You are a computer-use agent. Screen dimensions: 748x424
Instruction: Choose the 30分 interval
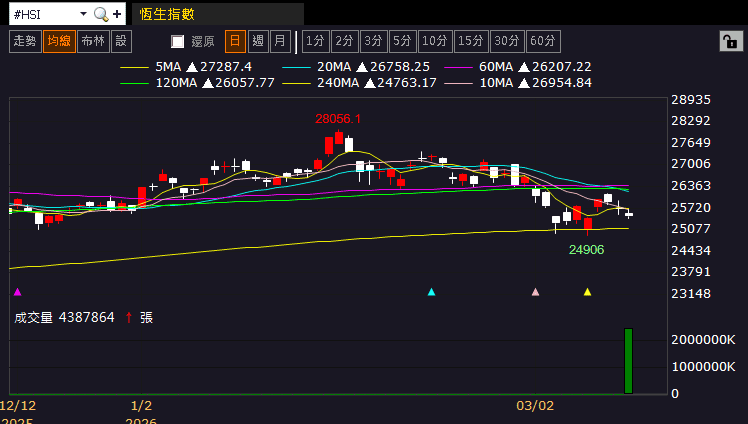pyautogui.click(x=507, y=41)
